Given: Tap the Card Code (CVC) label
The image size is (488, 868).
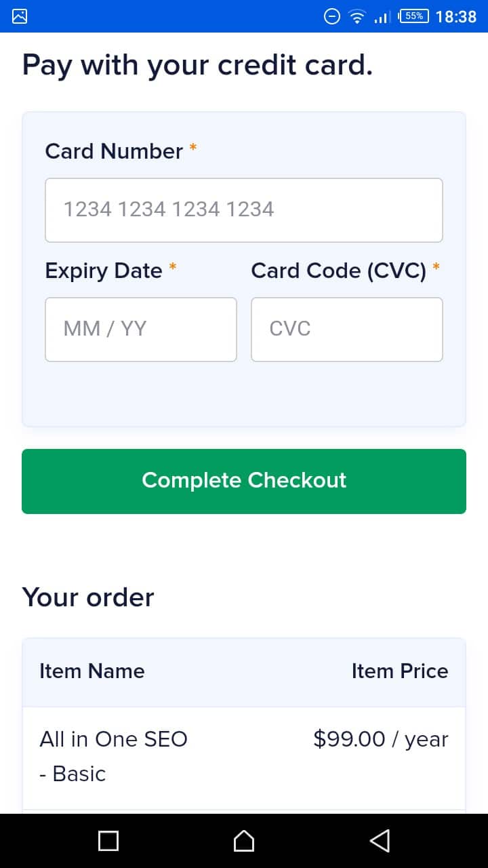Looking at the screenshot, I should (338, 271).
